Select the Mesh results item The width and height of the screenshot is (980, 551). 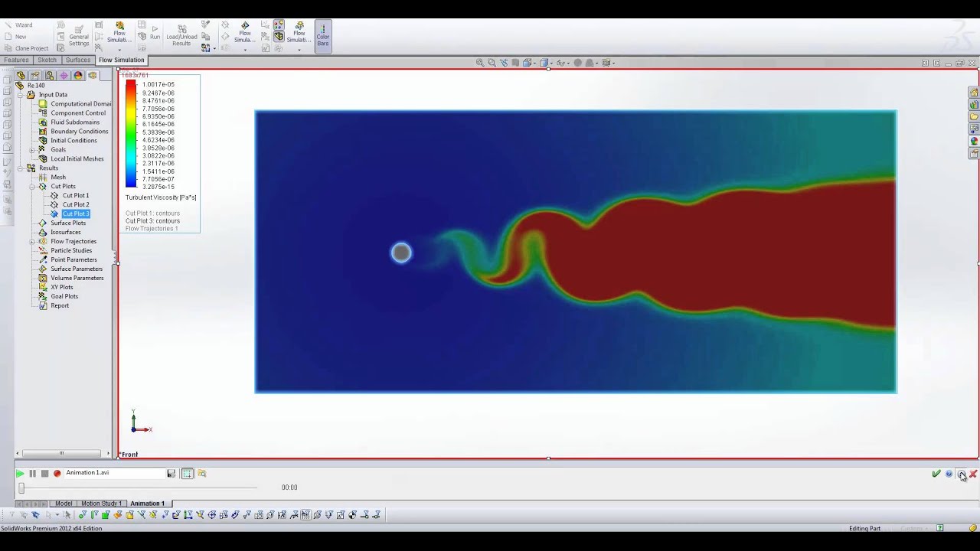pos(52,178)
